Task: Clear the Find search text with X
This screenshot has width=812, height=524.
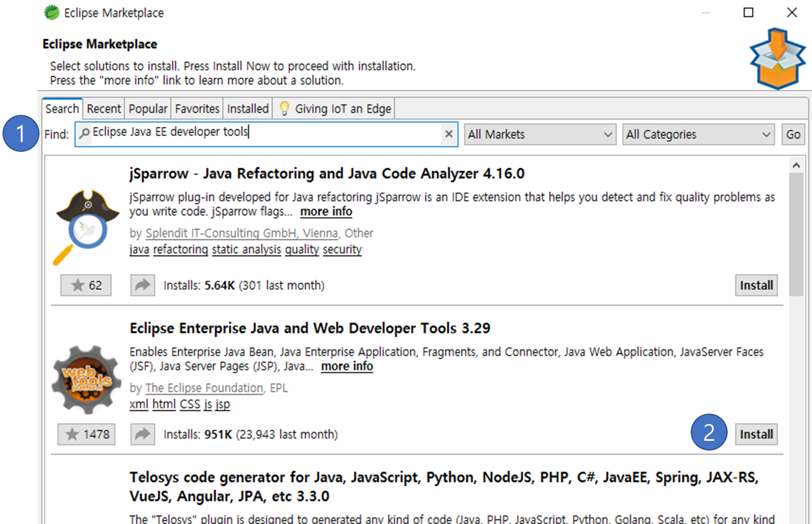Action: point(448,134)
